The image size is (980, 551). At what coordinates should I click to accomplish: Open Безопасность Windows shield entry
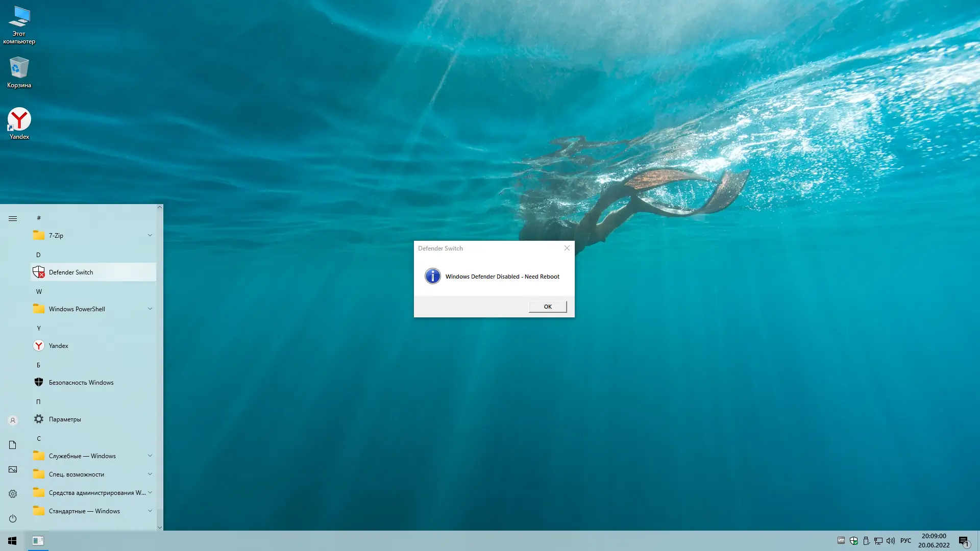(81, 383)
